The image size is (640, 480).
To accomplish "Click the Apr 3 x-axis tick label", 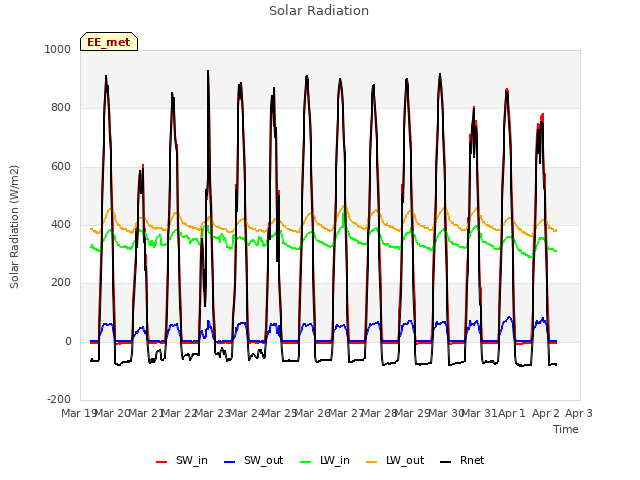I will point(579,413).
